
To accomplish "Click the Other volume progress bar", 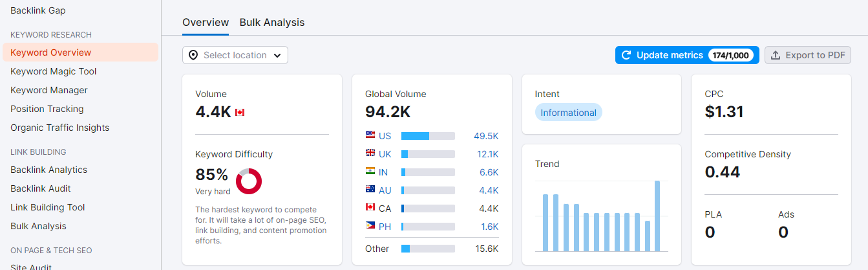I will (x=428, y=249).
